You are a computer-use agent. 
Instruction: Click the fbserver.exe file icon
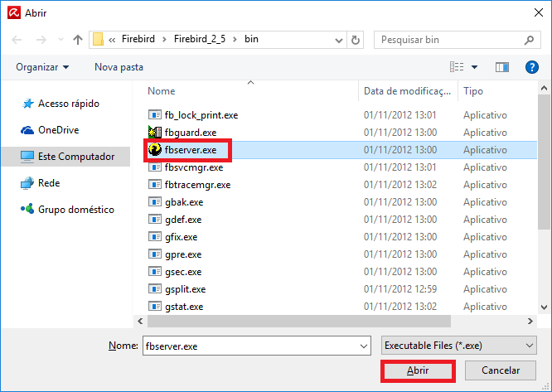[x=154, y=150]
